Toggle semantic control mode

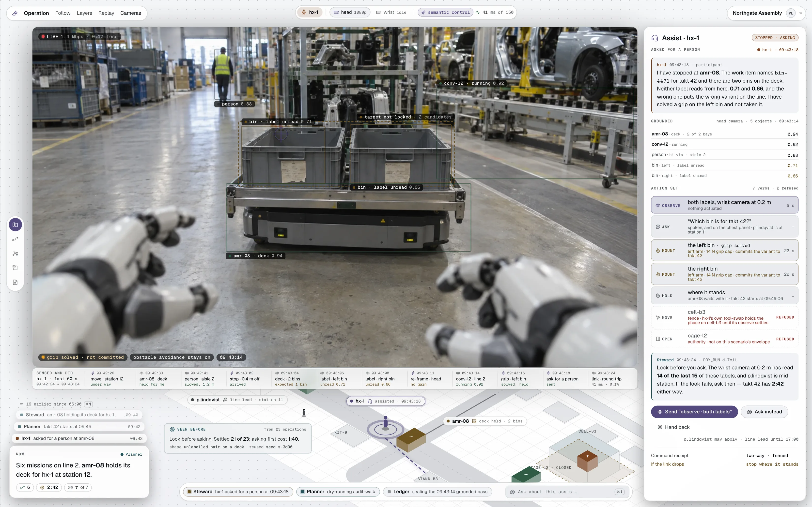tap(445, 12)
